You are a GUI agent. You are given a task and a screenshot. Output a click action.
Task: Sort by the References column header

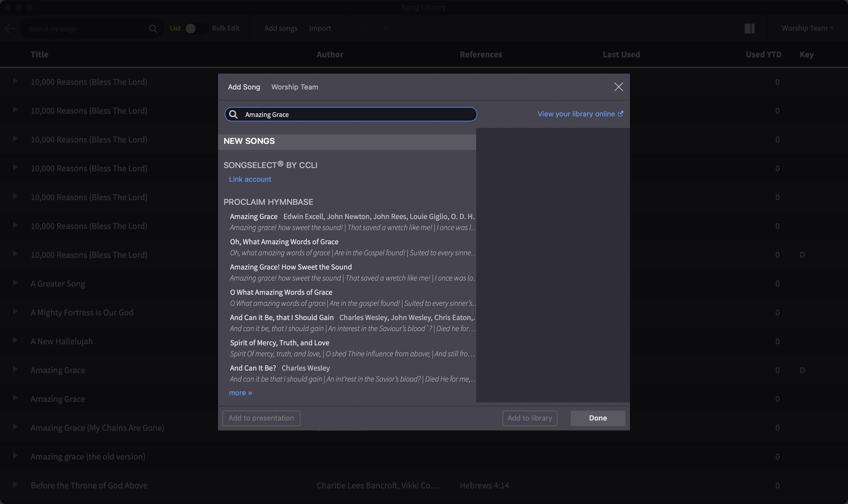click(481, 54)
